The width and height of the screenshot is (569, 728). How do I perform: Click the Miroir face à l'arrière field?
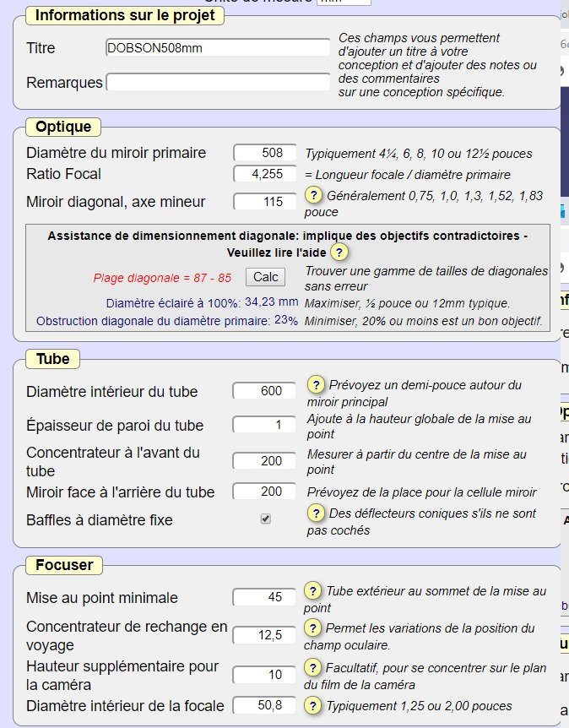(x=264, y=492)
